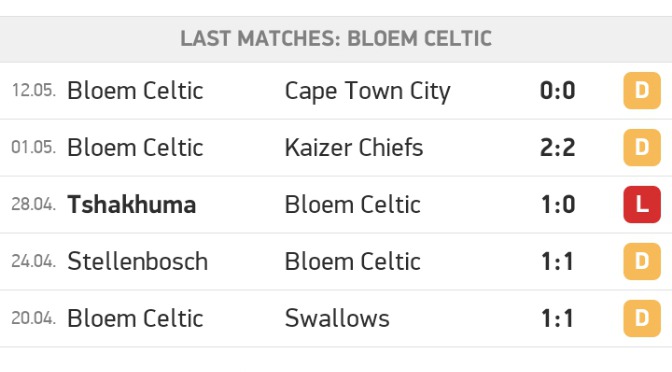Click the red L loss badge
The width and height of the screenshot is (672, 372).
pyautogui.click(x=642, y=204)
